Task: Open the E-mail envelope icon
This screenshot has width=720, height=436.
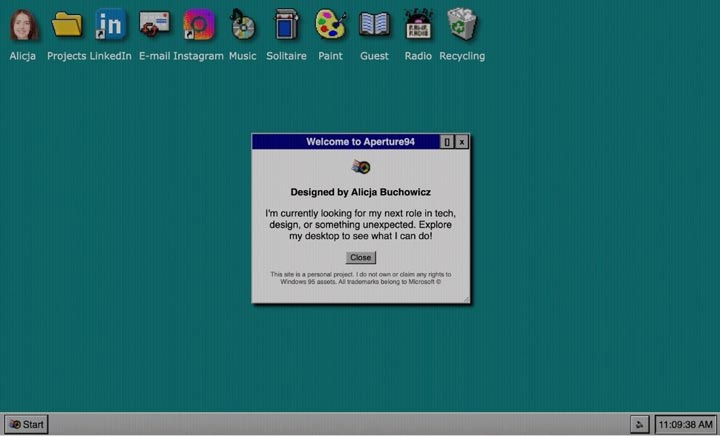Action: 155,25
